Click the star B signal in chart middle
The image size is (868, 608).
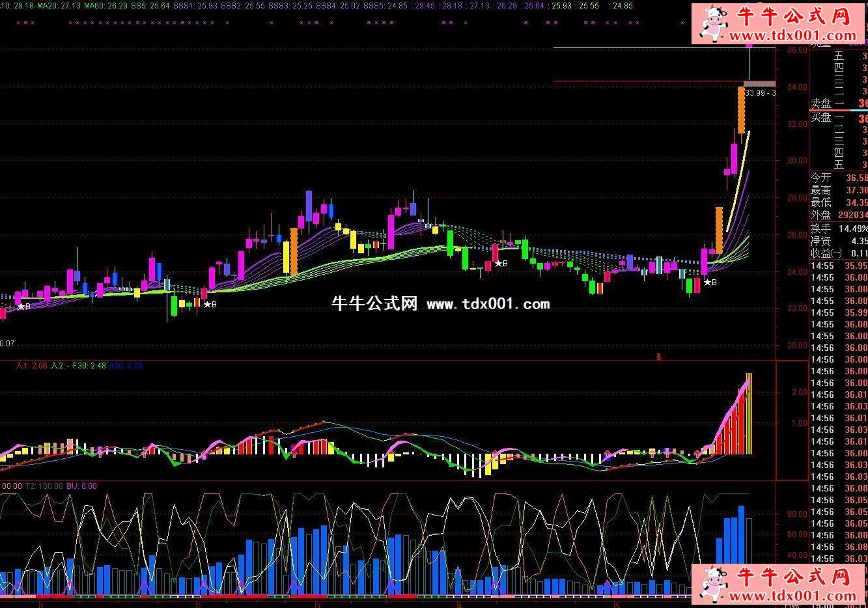coord(500,264)
